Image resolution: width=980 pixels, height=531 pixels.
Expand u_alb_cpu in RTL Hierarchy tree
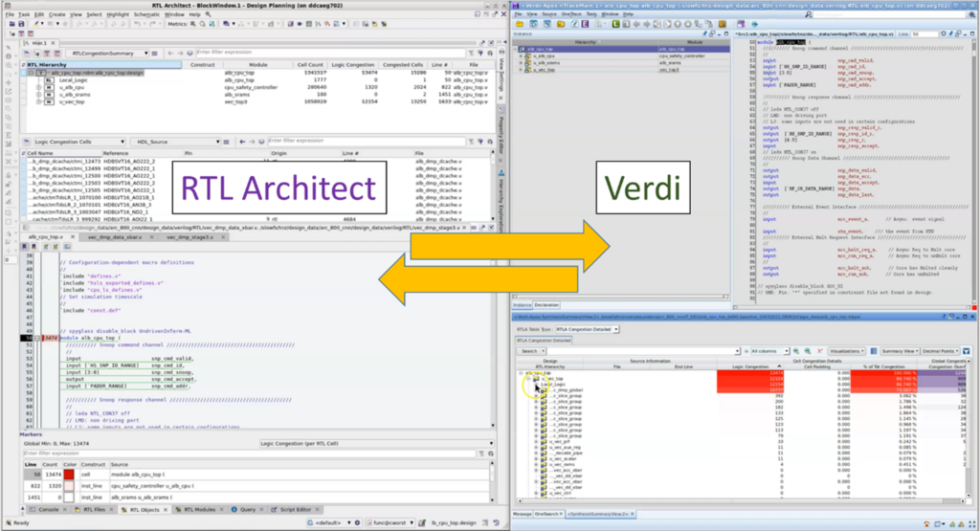pyautogui.click(x=38, y=87)
